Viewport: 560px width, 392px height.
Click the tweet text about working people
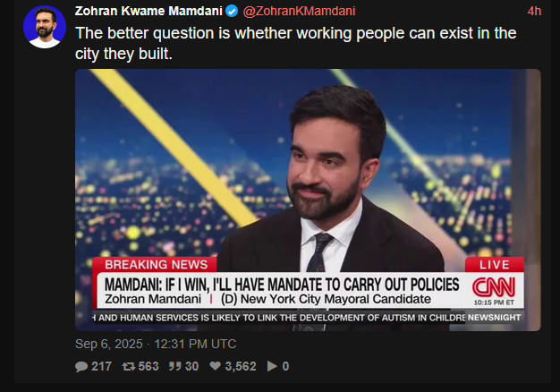pyautogui.click(x=296, y=43)
